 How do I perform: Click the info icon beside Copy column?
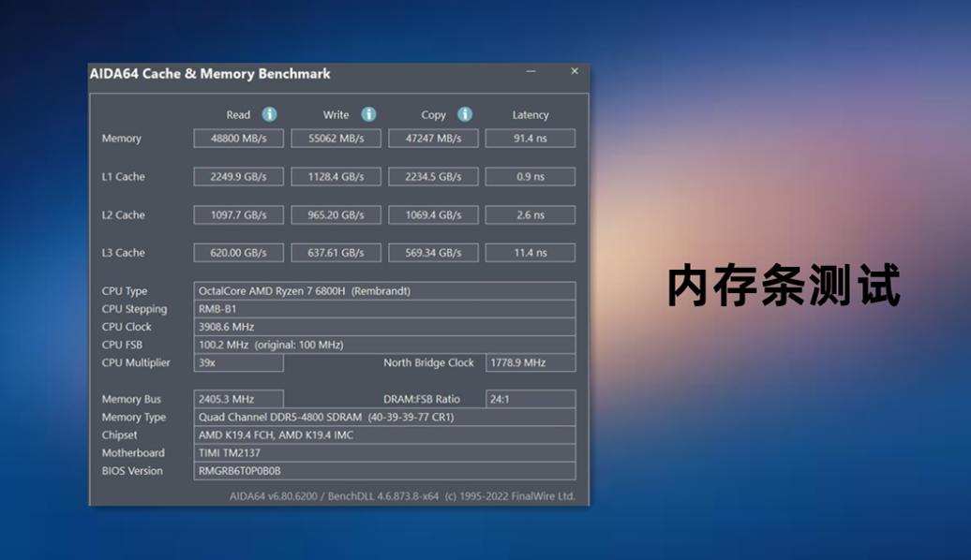(x=463, y=114)
